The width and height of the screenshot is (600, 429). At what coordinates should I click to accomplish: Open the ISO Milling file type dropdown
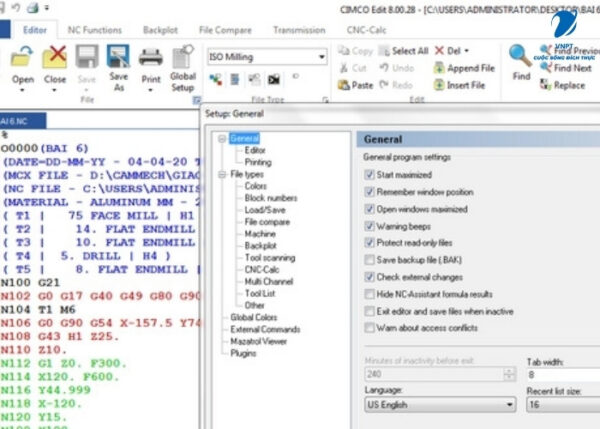tap(322, 57)
